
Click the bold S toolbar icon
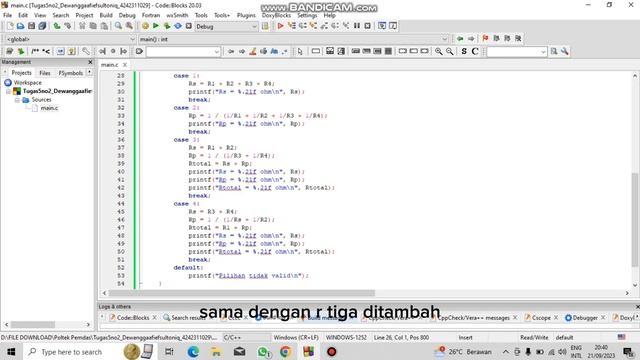[x=464, y=51]
